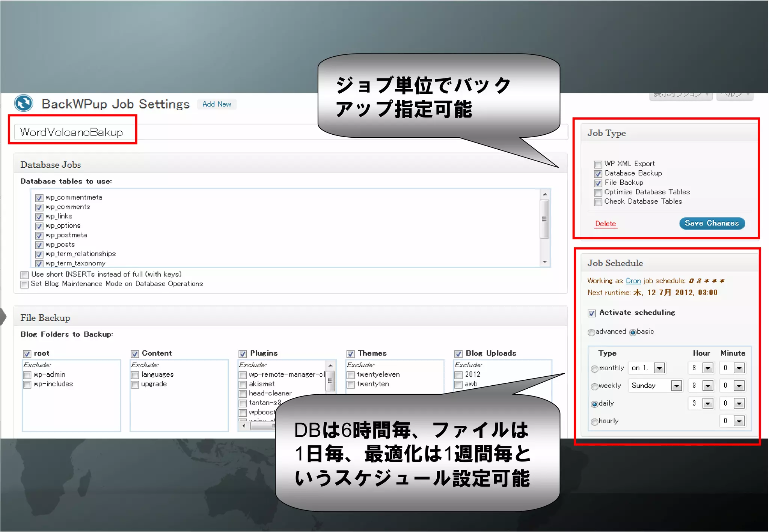Select the daily schedule type

click(594, 404)
